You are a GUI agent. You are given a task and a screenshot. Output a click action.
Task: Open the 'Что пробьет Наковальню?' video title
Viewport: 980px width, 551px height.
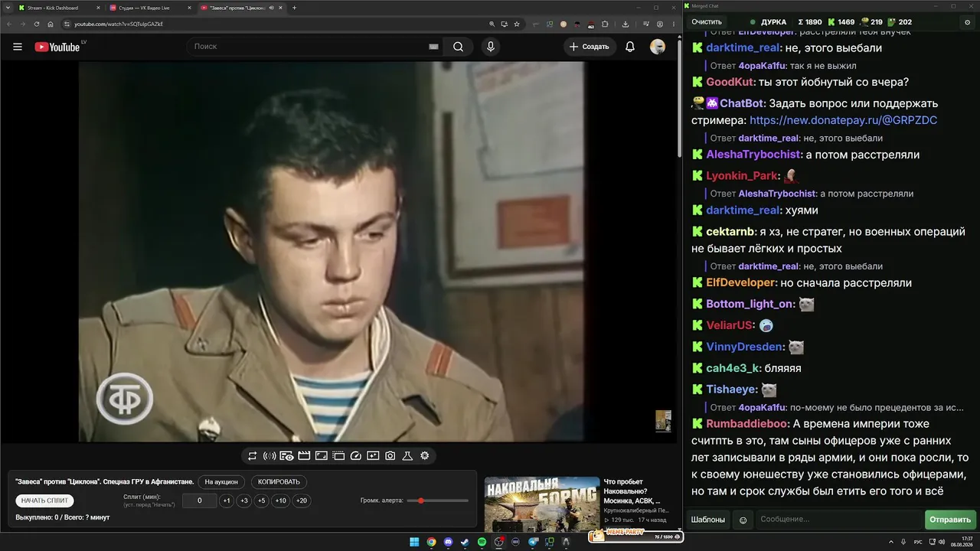coord(635,491)
